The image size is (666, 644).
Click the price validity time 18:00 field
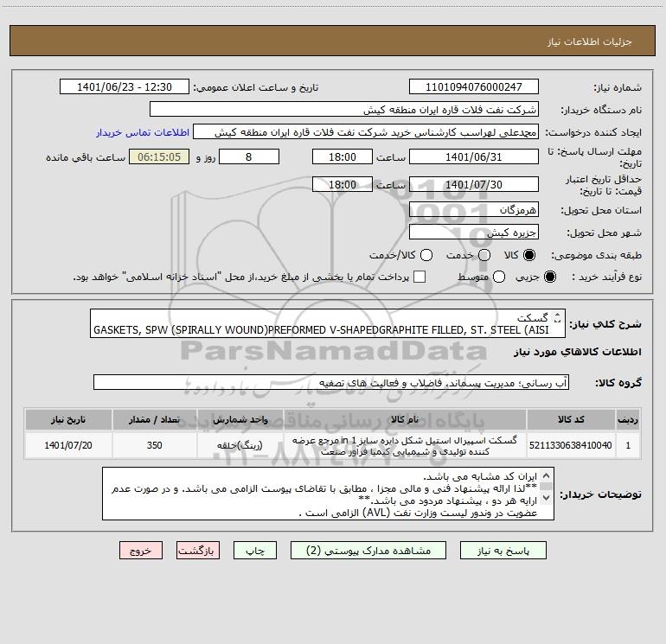tap(343, 184)
